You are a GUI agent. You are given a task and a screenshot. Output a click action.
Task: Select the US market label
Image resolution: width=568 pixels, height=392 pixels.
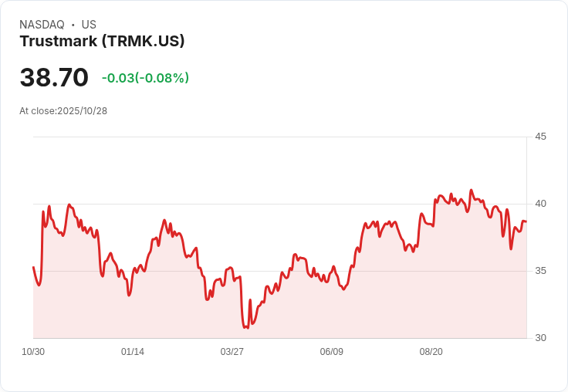coord(89,25)
